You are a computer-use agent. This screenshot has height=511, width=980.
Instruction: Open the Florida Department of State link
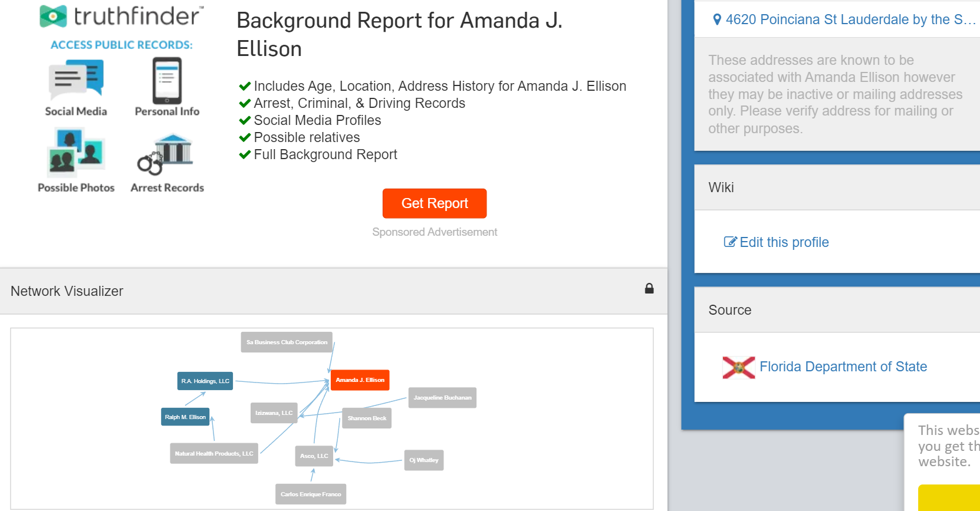pyautogui.click(x=843, y=367)
